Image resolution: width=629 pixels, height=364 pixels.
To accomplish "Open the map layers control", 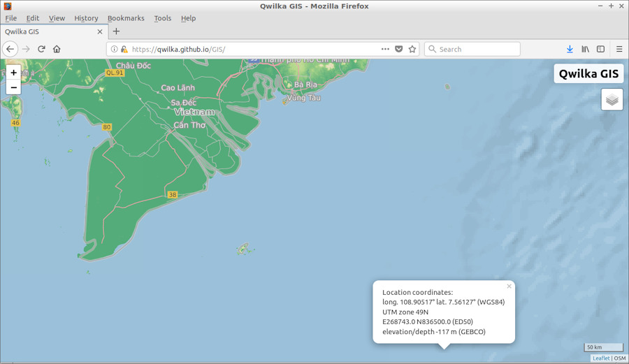I will point(612,99).
